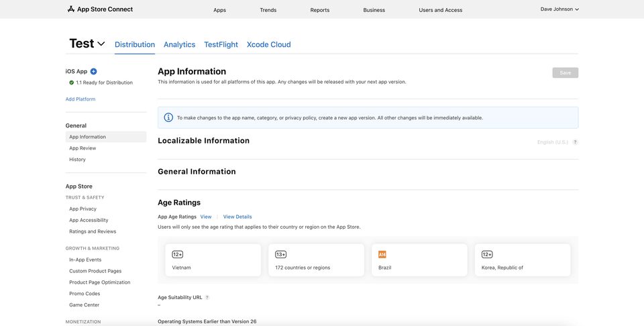Click the 13+ rating badge for 172 countries
The width and height of the screenshot is (644, 326).
click(x=280, y=254)
